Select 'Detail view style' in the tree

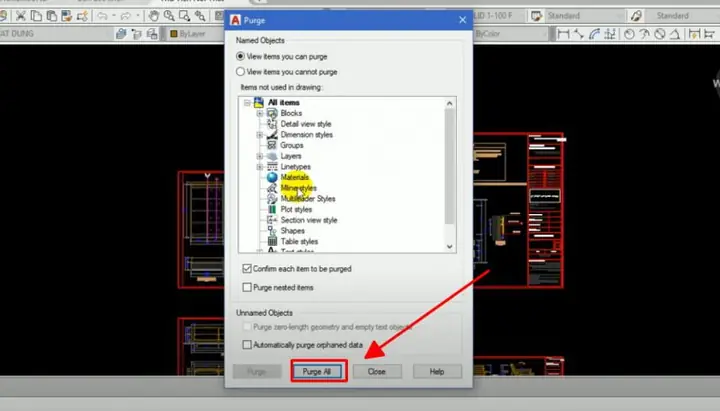tap(306, 124)
